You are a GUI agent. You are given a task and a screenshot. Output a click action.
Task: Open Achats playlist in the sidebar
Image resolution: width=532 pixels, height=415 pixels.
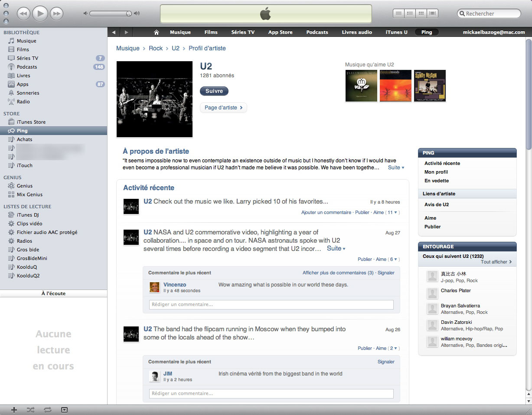(x=25, y=139)
